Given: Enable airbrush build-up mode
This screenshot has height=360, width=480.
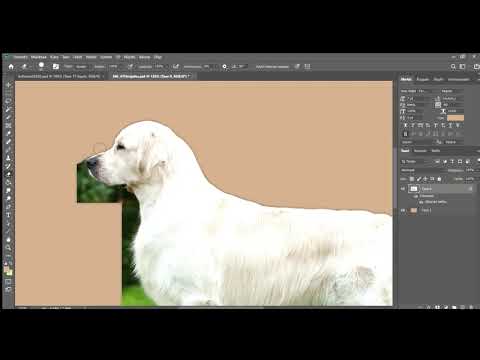Looking at the screenshot, I should pos(176,67).
